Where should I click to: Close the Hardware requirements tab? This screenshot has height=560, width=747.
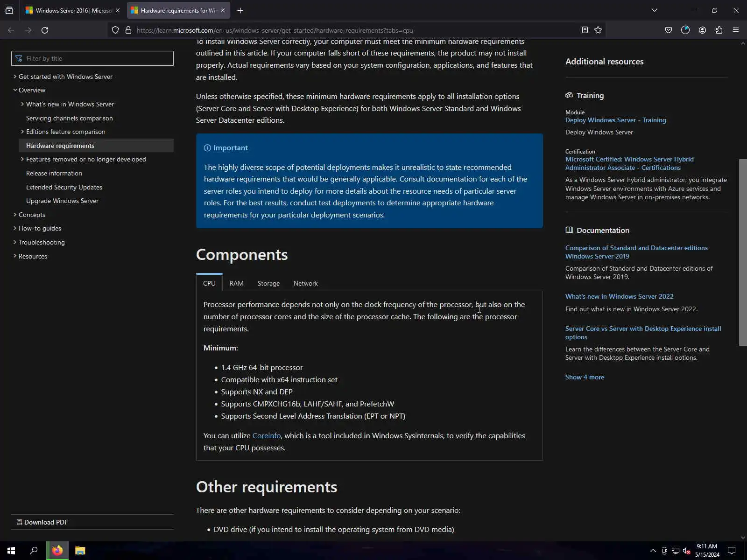(223, 10)
